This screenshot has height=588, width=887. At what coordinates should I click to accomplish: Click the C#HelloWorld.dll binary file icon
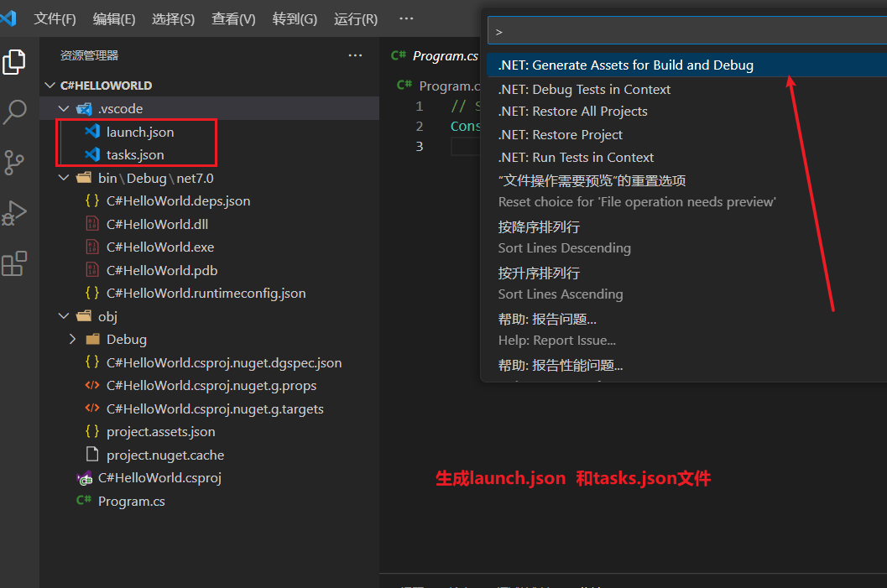click(x=92, y=224)
